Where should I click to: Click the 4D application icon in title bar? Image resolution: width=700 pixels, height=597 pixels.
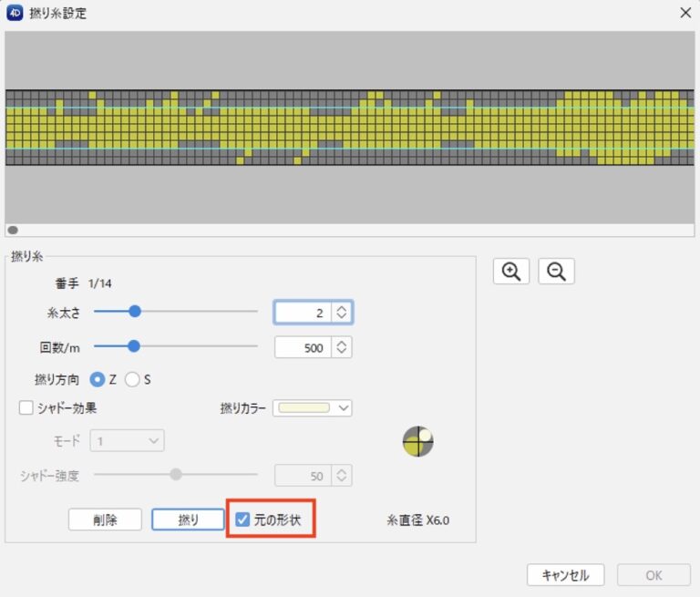pos(15,13)
